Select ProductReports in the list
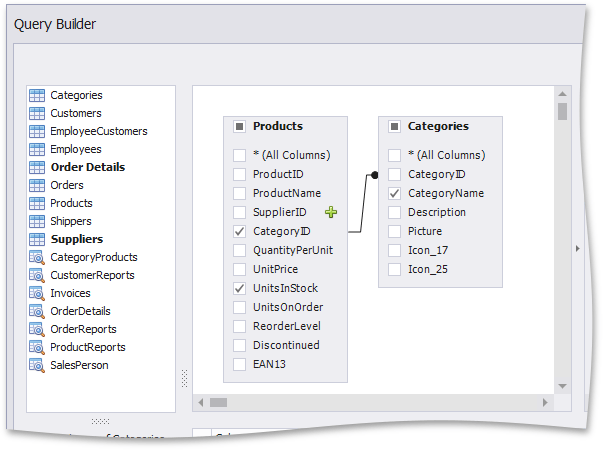The width and height of the screenshot is (603, 450). [x=87, y=347]
